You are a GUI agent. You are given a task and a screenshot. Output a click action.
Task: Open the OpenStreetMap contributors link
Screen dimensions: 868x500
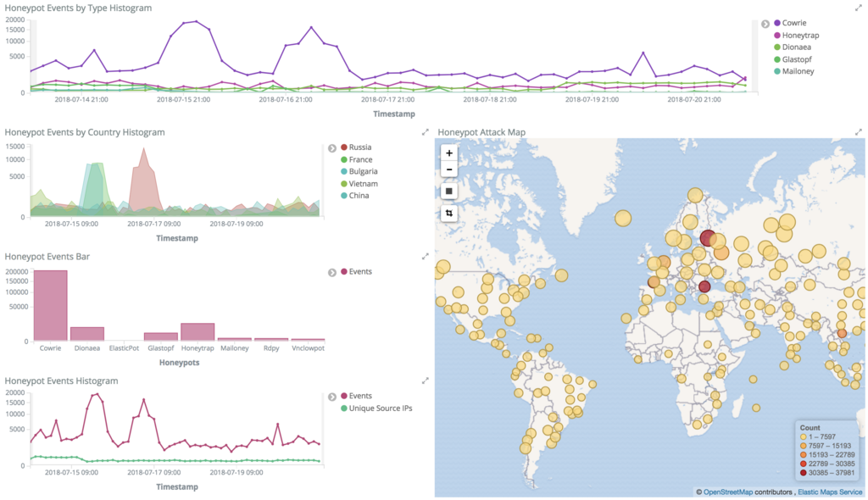point(727,492)
